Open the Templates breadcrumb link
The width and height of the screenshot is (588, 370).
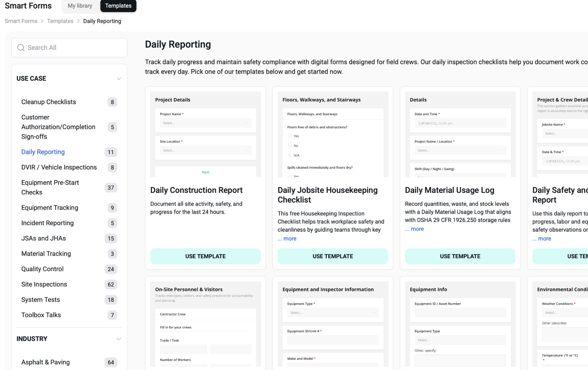[x=60, y=21]
